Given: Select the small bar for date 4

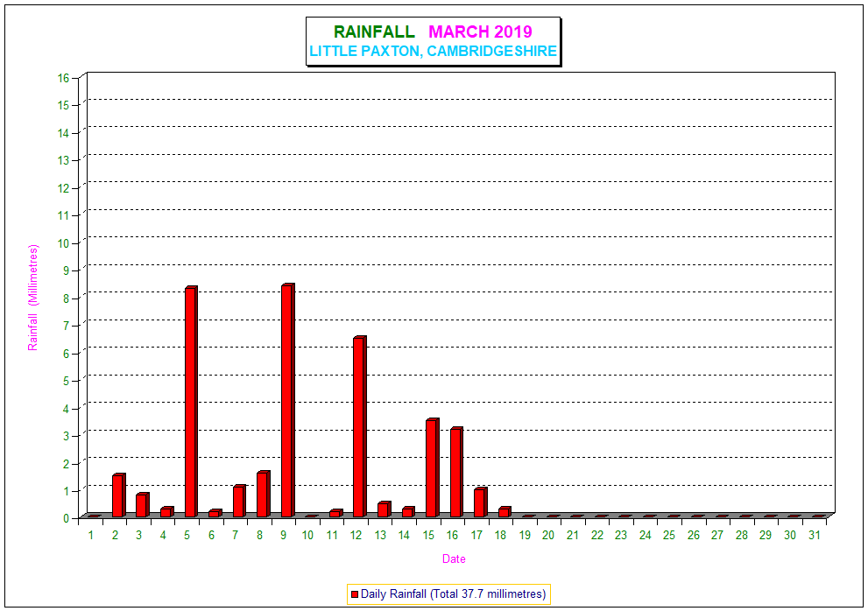Looking at the screenshot, I should point(166,512).
